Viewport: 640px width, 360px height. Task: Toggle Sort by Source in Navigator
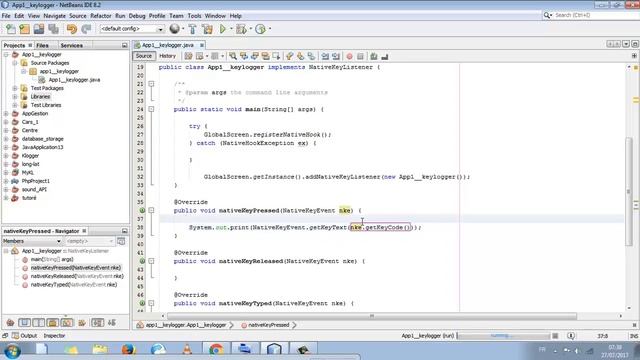tap(112, 323)
